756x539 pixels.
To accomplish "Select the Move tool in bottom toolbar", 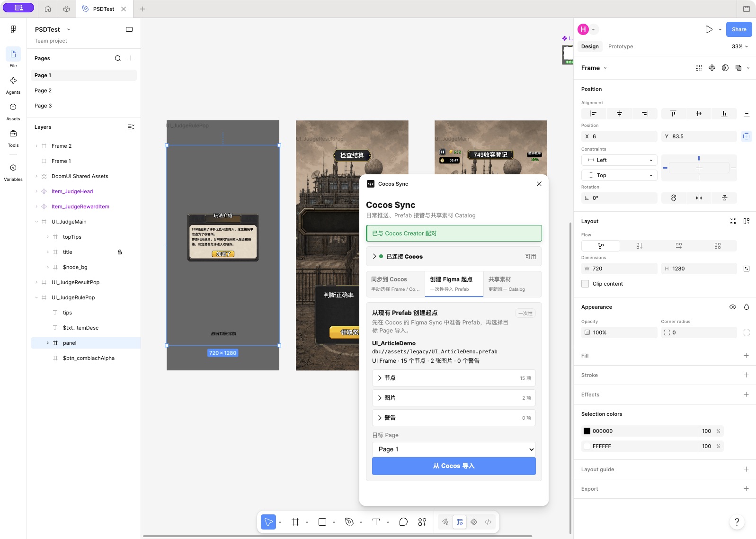I will coord(268,522).
